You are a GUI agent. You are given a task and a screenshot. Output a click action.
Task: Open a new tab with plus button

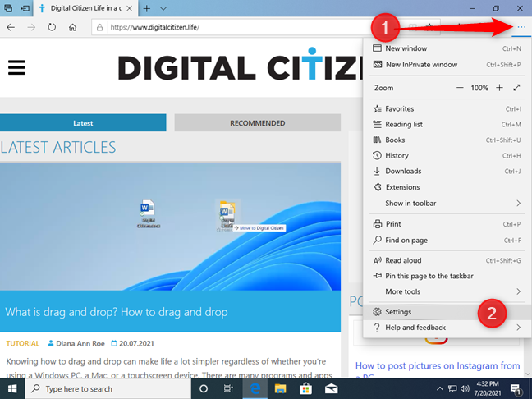pos(147,8)
